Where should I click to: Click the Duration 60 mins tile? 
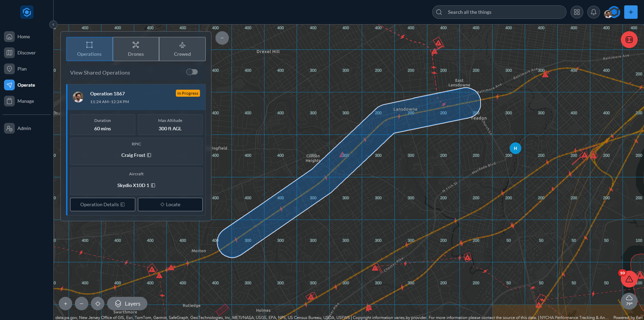pos(102,125)
